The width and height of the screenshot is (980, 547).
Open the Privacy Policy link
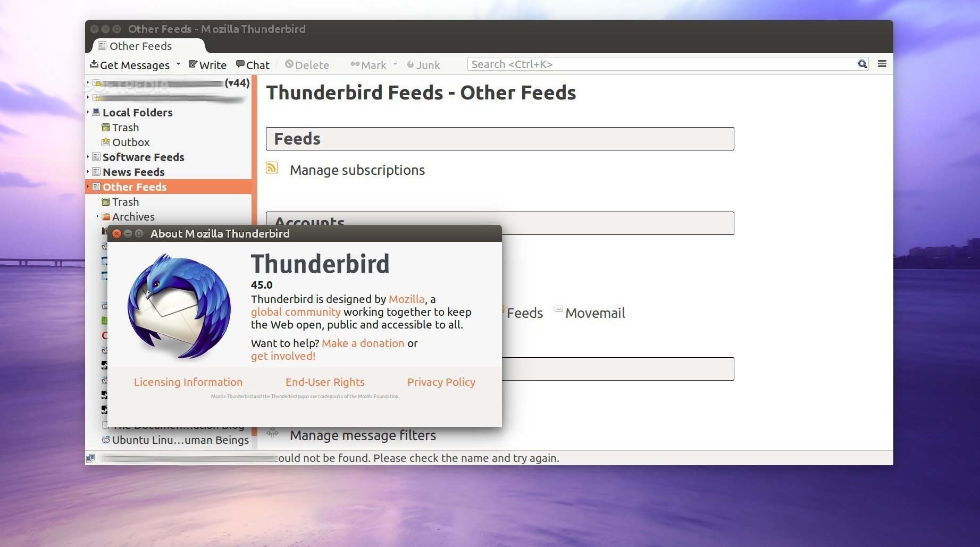tap(441, 382)
